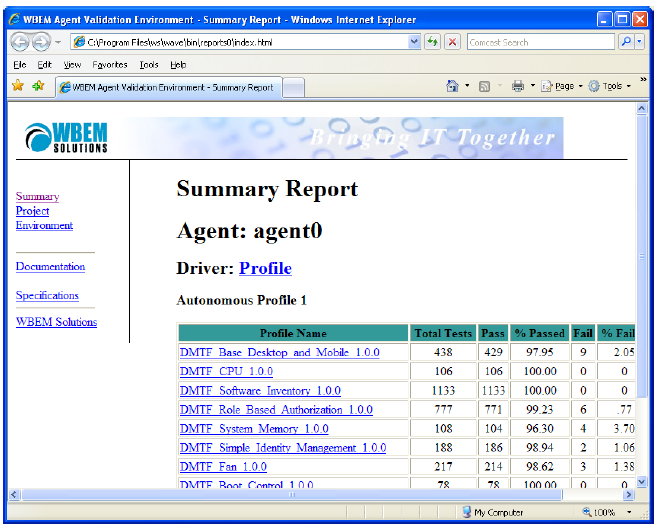Open the Environment sidebar link

point(44,225)
